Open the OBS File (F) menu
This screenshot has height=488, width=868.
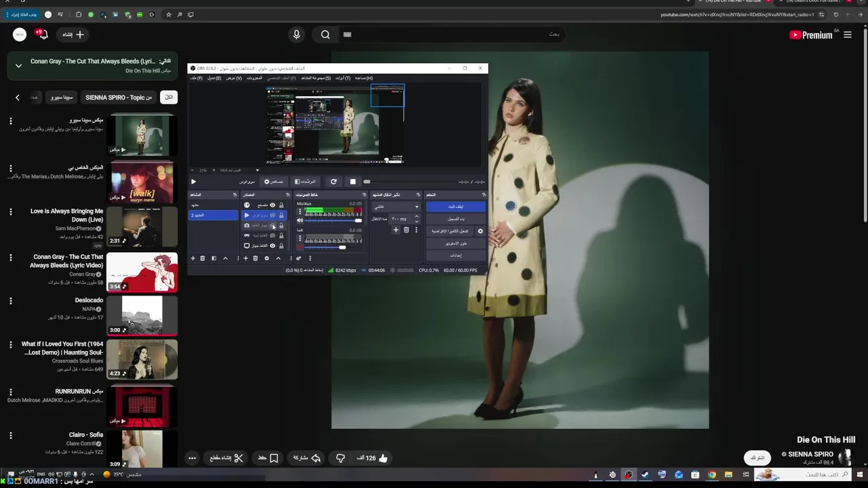(196, 78)
